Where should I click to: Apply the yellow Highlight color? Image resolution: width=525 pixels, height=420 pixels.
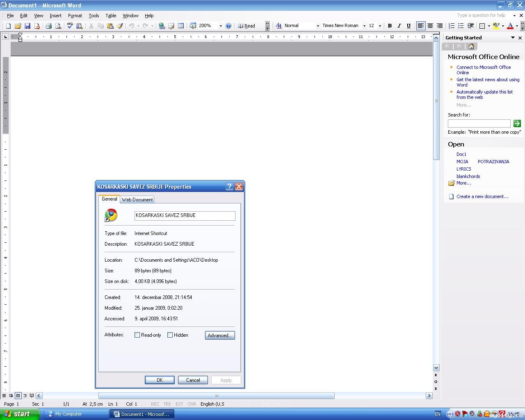[x=496, y=26]
